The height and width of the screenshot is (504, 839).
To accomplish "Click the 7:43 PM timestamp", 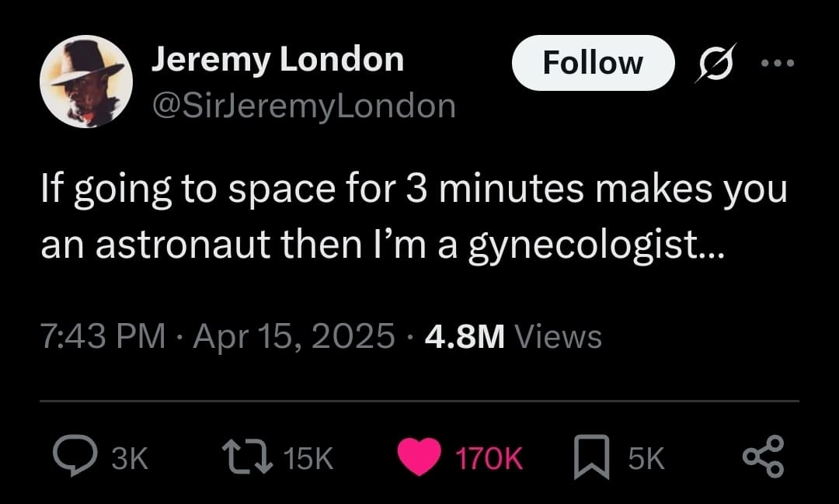I will click(x=103, y=336).
